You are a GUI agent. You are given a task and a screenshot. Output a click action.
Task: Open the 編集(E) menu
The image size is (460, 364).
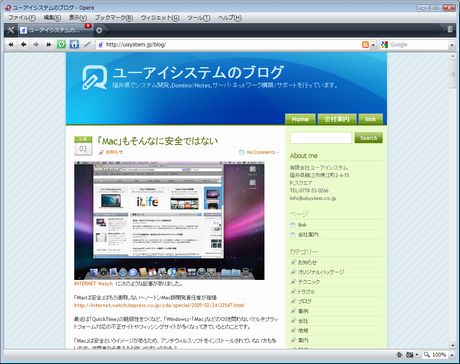pos(52,18)
